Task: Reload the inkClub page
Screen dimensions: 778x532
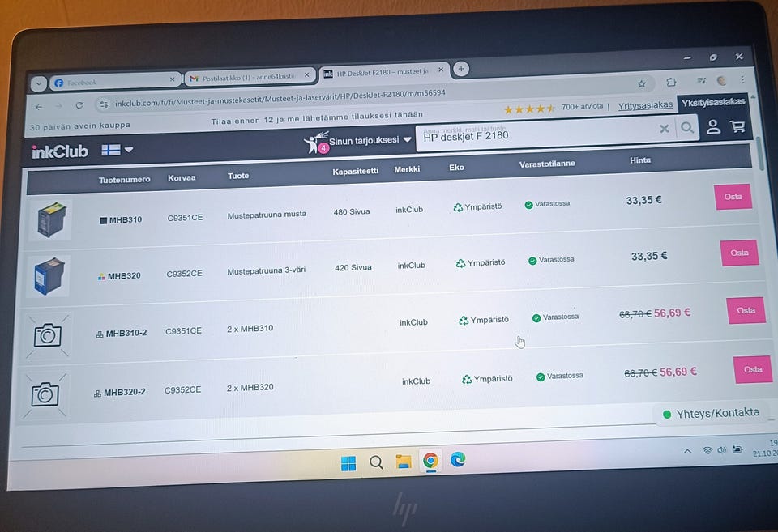Action: pos(79,105)
